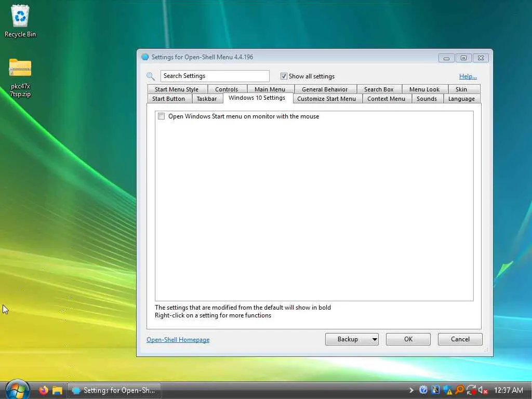Enable Open Windows Start menu on monitor with mouse
The image size is (532, 399).
click(x=161, y=116)
